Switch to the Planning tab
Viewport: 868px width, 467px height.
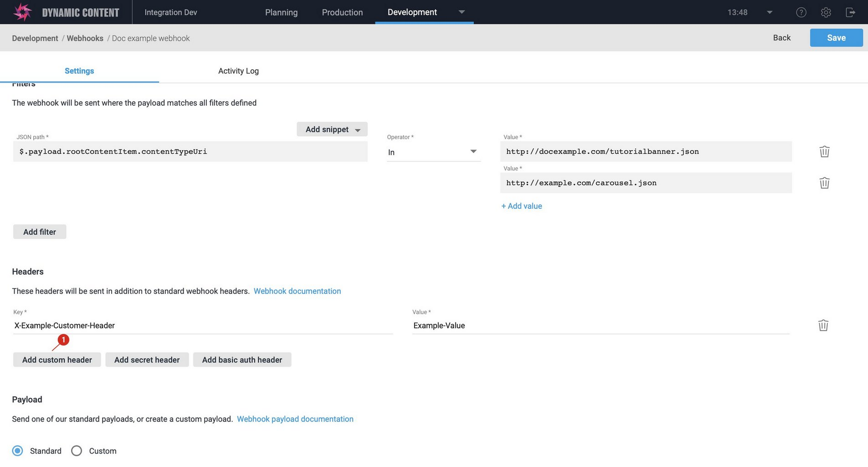pos(281,12)
